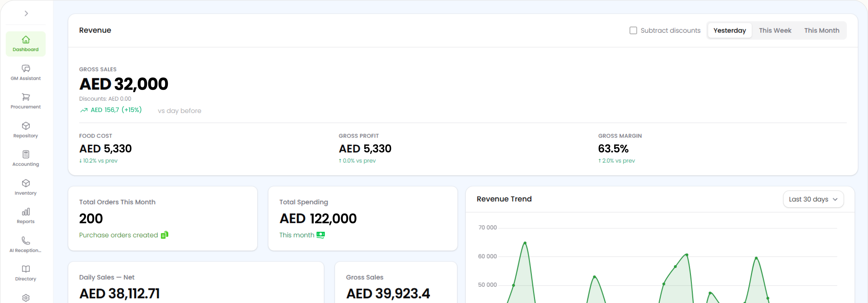Click the Discounts: AED 0.00 text
The image size is (868, 303).
click(105, 99)
